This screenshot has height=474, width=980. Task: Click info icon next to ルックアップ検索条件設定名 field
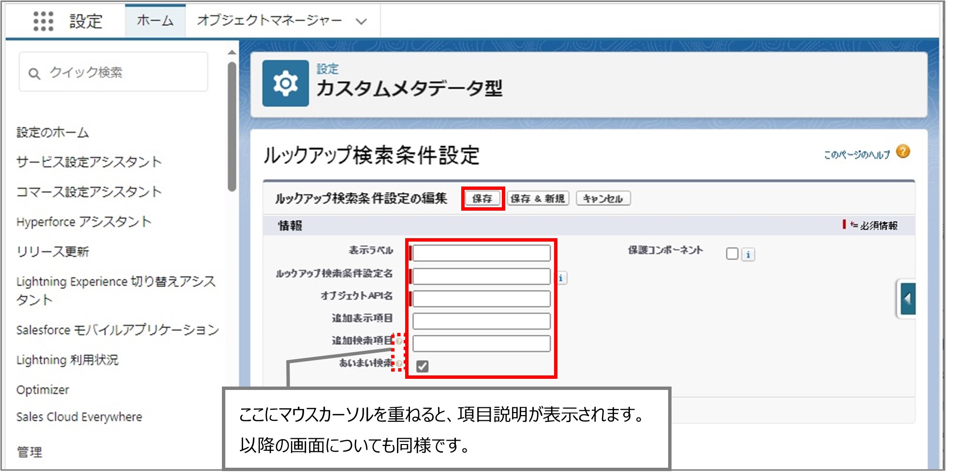click(x=561, y=278)
